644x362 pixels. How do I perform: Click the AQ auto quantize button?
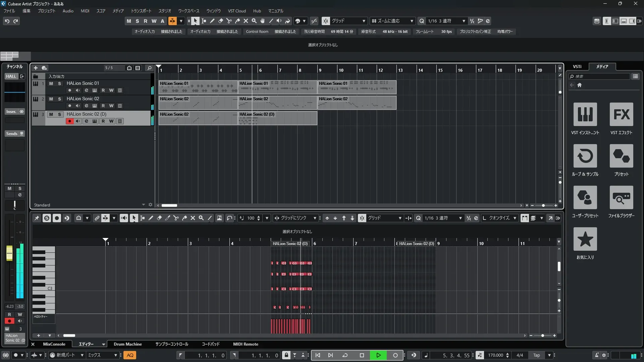[x=130, y=355]
